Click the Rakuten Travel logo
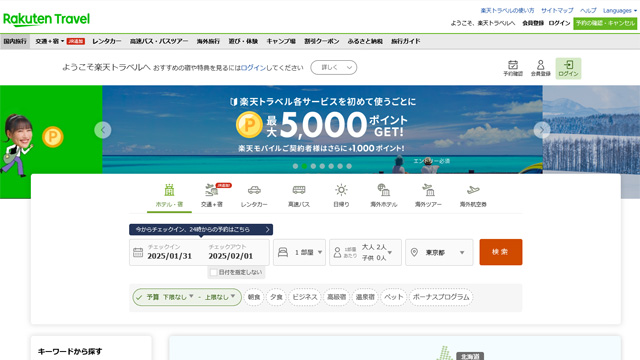Screen dimensions: 640x360 click(46, 19)
